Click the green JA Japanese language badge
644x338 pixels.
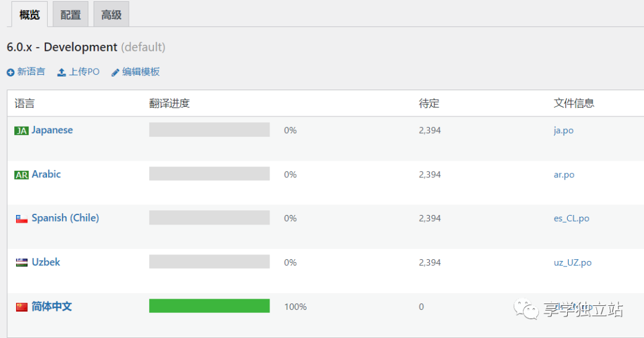(x=21, y=131)
